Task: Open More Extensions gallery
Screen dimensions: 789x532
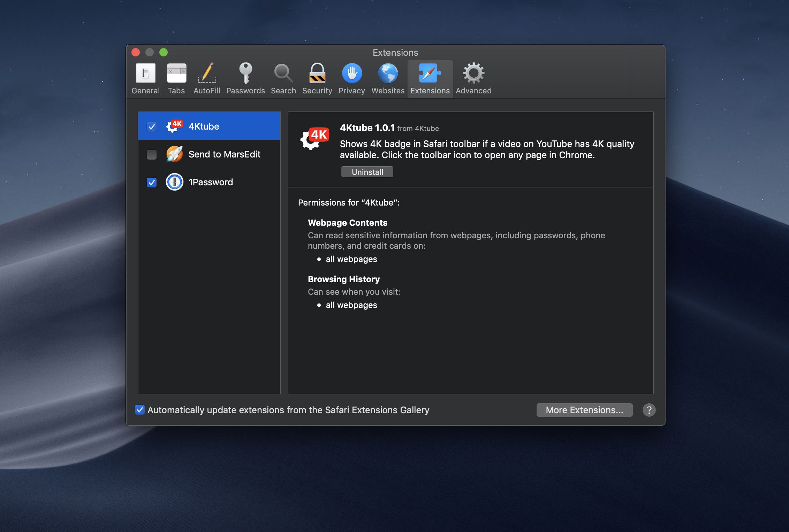Action: pyautogui.click(x=584, y=410)
